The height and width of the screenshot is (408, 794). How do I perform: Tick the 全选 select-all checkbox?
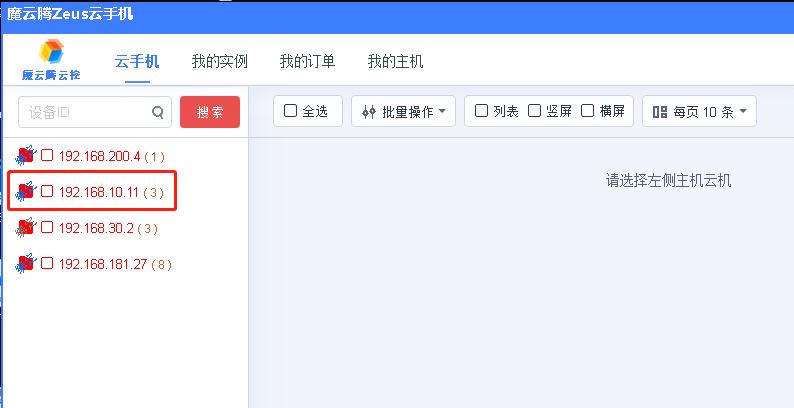coord(290,110)
